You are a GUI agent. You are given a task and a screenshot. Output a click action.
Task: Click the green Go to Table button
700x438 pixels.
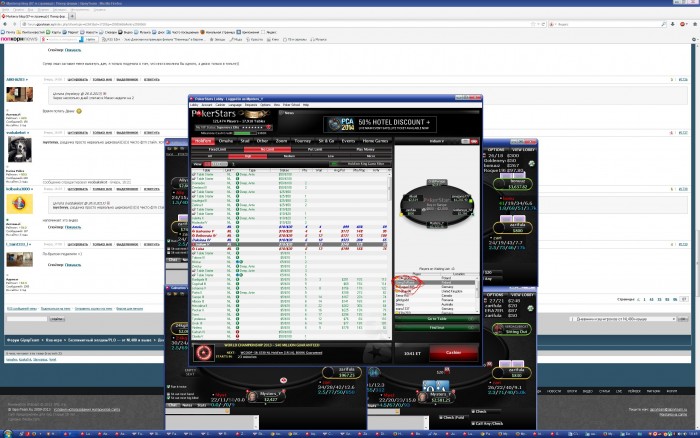click(437, 319)
